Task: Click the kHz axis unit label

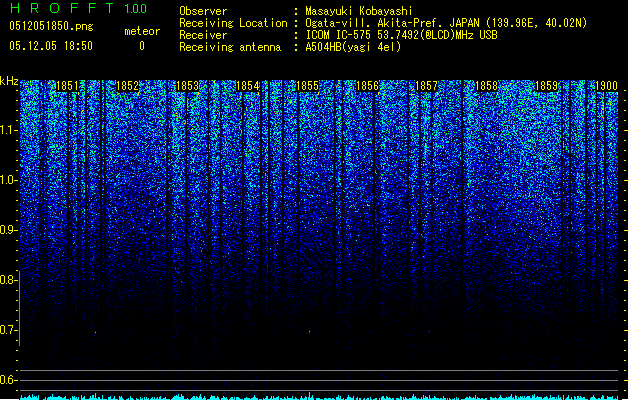Action: 9,81
